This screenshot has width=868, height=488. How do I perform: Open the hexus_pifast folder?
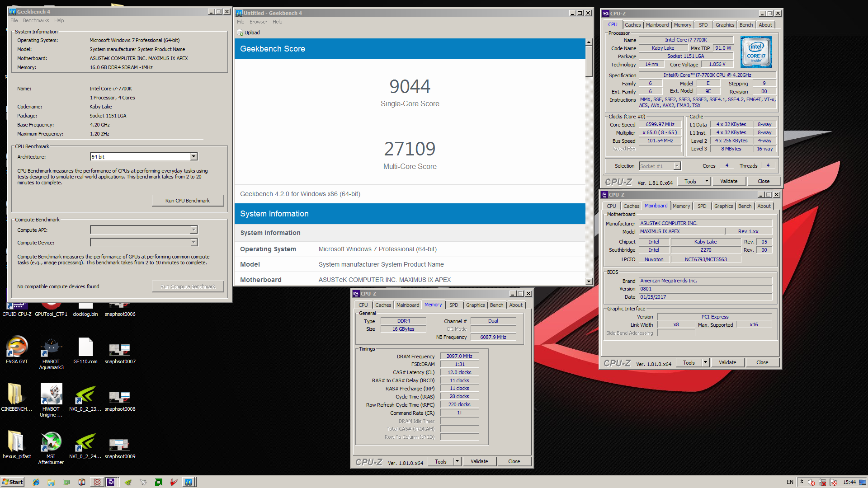click(x=17, y=445)
